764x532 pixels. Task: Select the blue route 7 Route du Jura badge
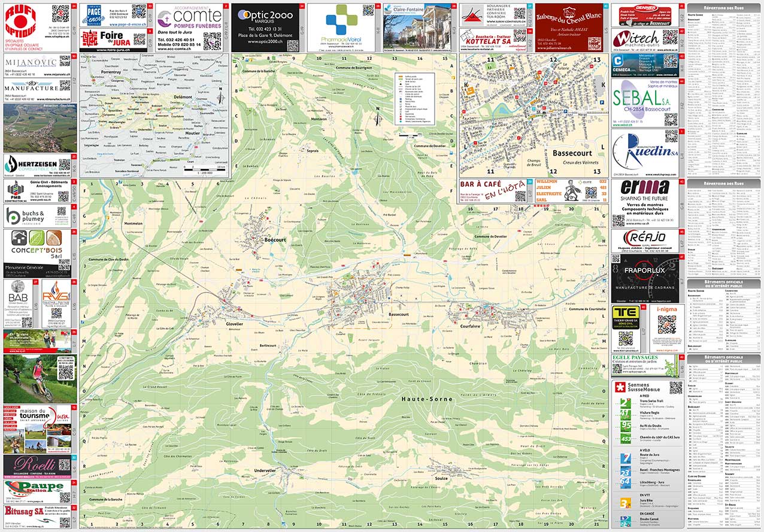(626, 458)
